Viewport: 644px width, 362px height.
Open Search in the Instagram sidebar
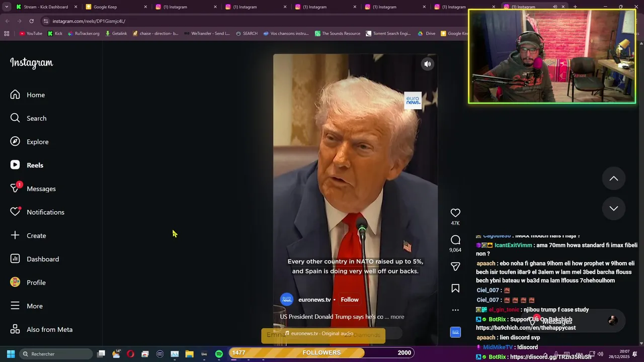click(29, 118)
